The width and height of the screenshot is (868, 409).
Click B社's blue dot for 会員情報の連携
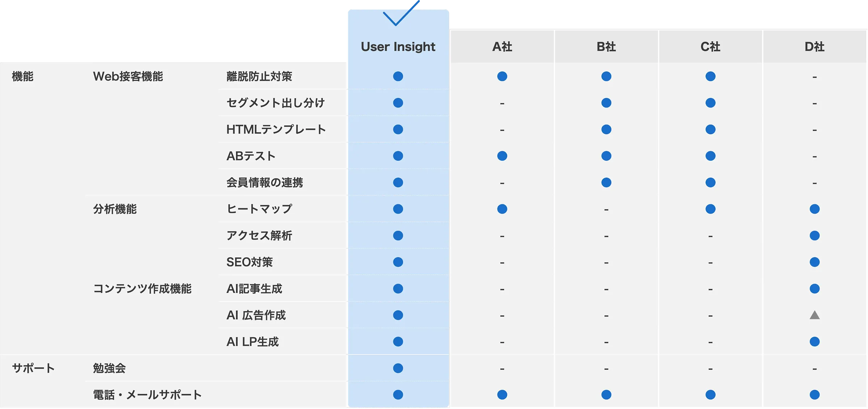(606, 182)
